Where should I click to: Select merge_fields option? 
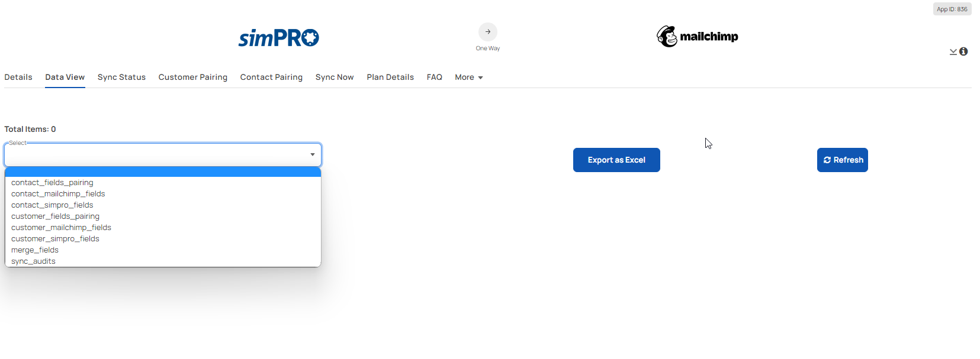coord(163,250)
